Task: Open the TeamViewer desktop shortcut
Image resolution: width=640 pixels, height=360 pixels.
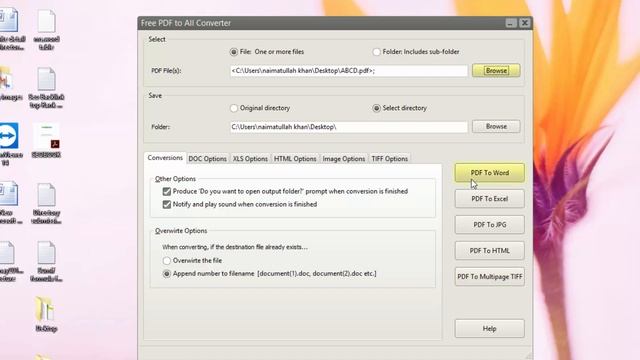Action: pyautogui.click(x=9, y=136)
